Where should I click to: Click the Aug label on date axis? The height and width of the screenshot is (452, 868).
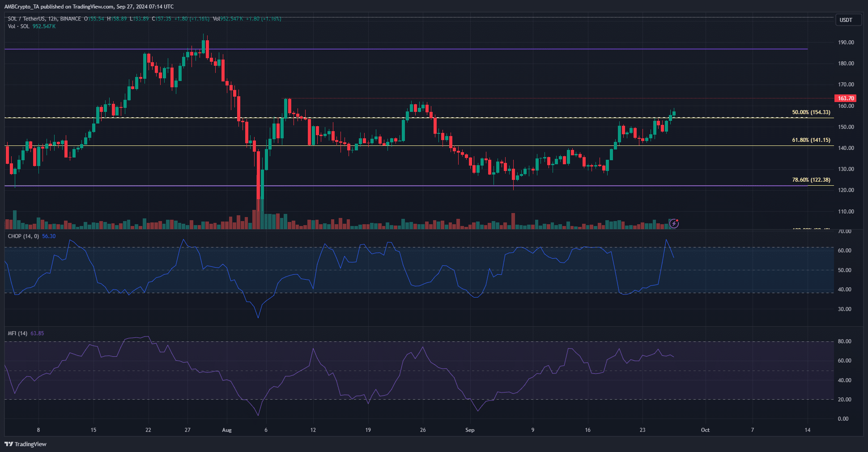point(227,430)
